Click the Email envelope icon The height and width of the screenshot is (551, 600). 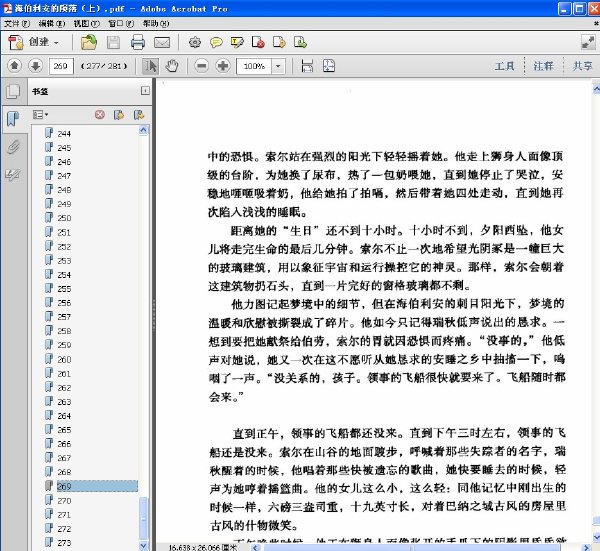[162, 42]
